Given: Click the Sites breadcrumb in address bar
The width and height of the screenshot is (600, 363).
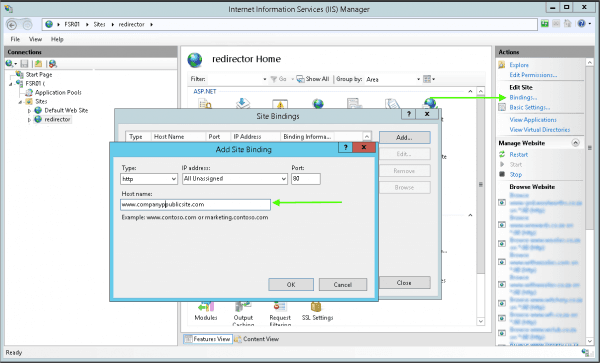Looking at the screenshot, I should (99, 24).
